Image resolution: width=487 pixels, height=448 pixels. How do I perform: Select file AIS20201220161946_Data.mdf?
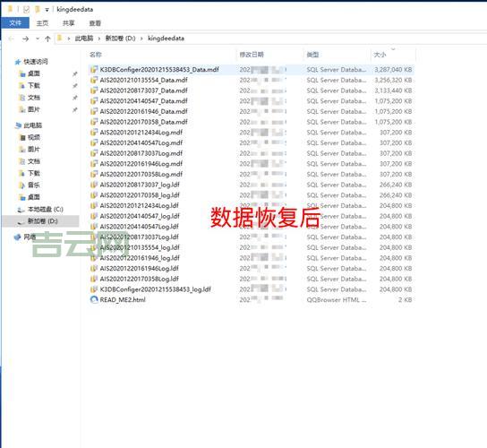coord(143,111)
